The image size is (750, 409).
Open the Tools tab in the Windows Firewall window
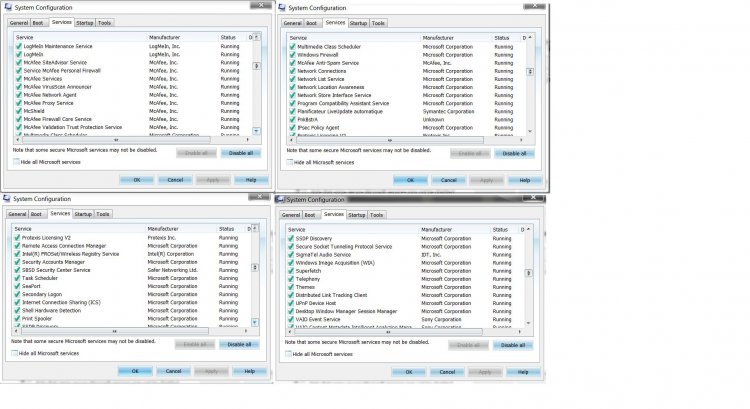(x=378, y=23)
